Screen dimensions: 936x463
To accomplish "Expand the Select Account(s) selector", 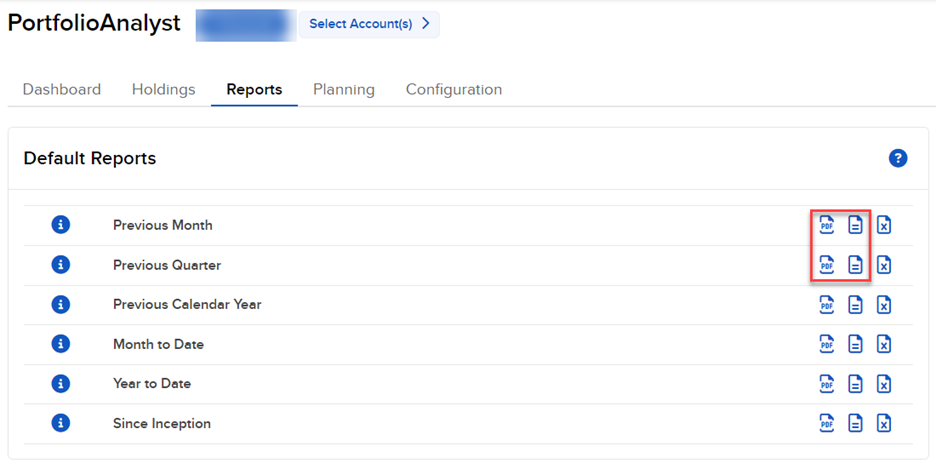I will coord(369,24).
